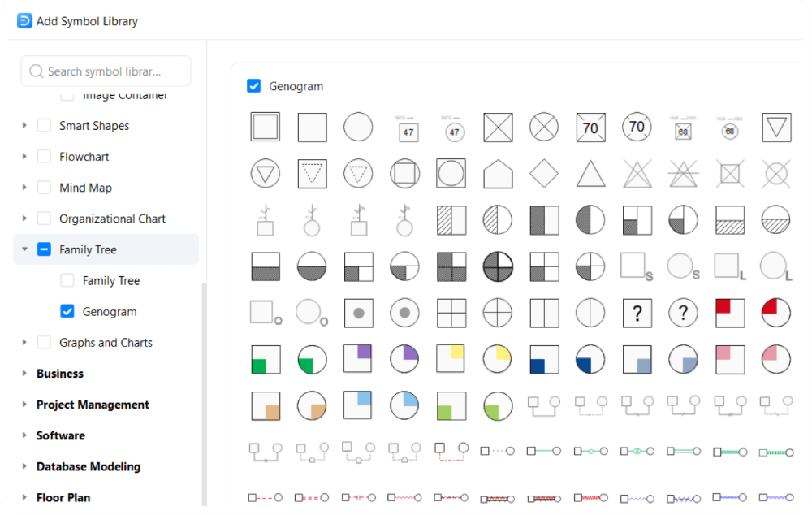This screenshot has width=812, height=515.
Task: Pick the red dashed square-circle relationship connector
Action: pyautogui.click(x=451, y=452)
